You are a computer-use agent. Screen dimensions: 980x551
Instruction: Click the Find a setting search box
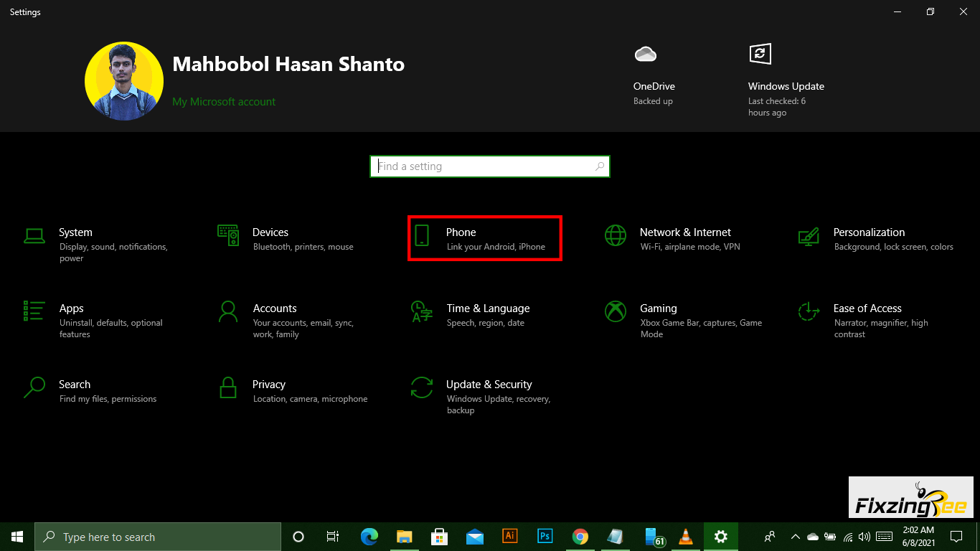[489, 166]
